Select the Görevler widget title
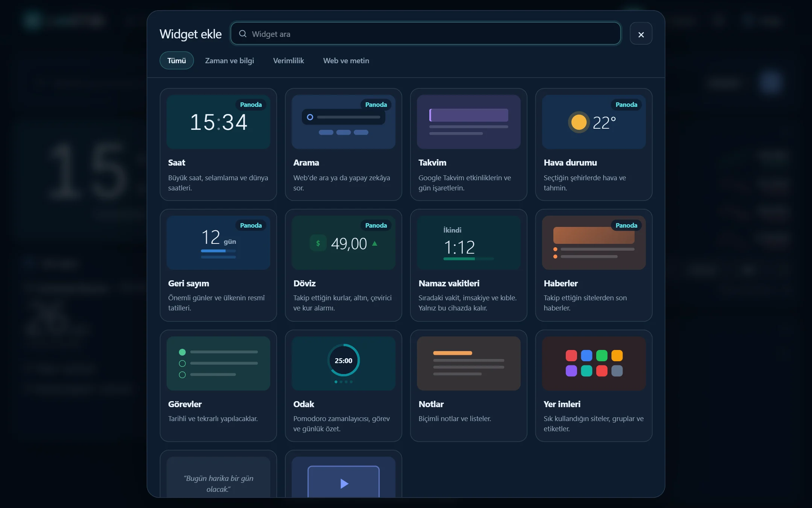Viewport: 812px width, 508px height. click(185, 404)
